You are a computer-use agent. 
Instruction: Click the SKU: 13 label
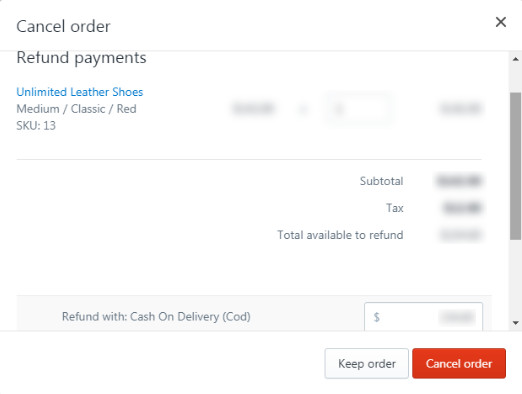(36, 126)
